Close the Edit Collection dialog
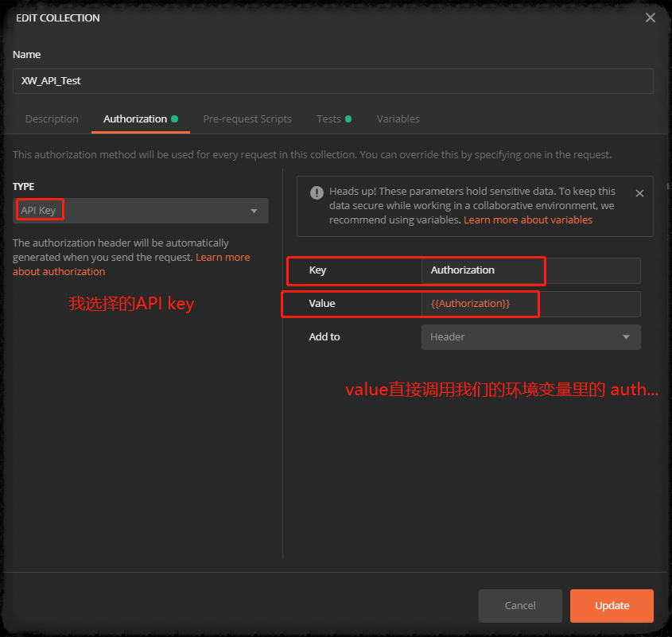The height and width of the screenshot is (637, 672). tap(650, 17)
